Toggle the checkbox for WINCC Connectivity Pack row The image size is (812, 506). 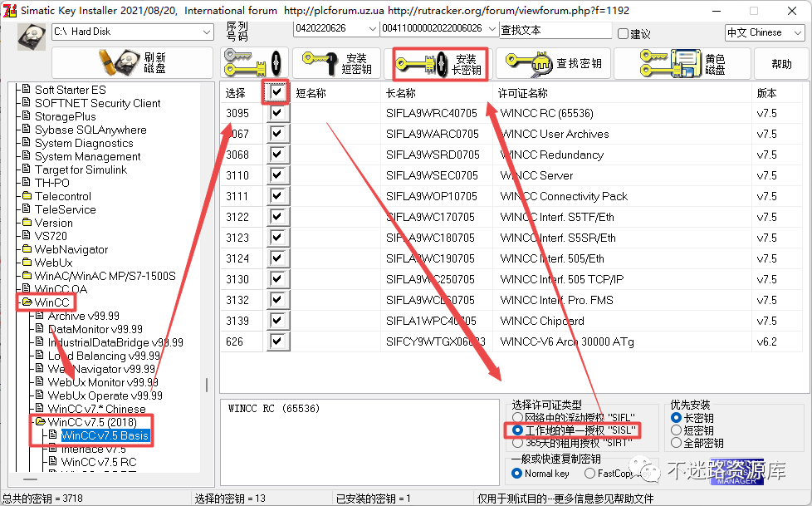[x=276, y=196]
